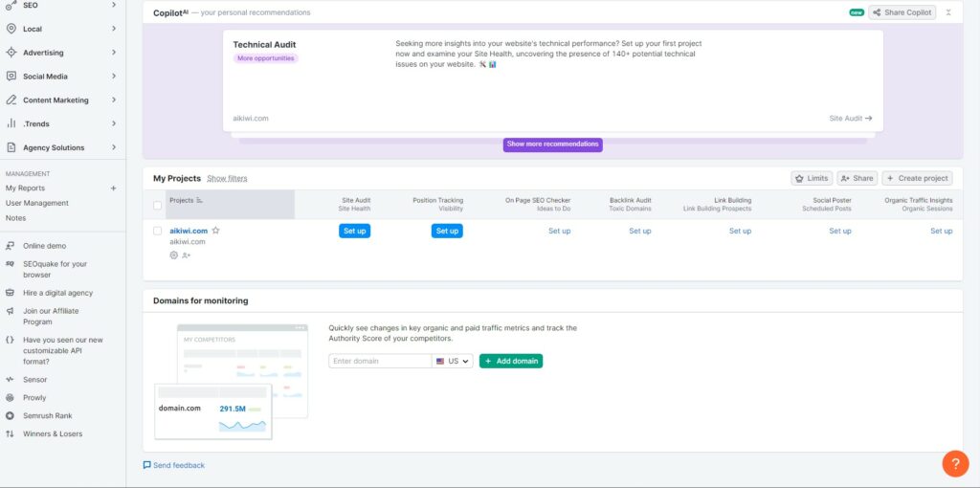Screen dimensions: 980x488
Task: Expand the Content Marketing menu chevron
Action: [x=114, y=100]
